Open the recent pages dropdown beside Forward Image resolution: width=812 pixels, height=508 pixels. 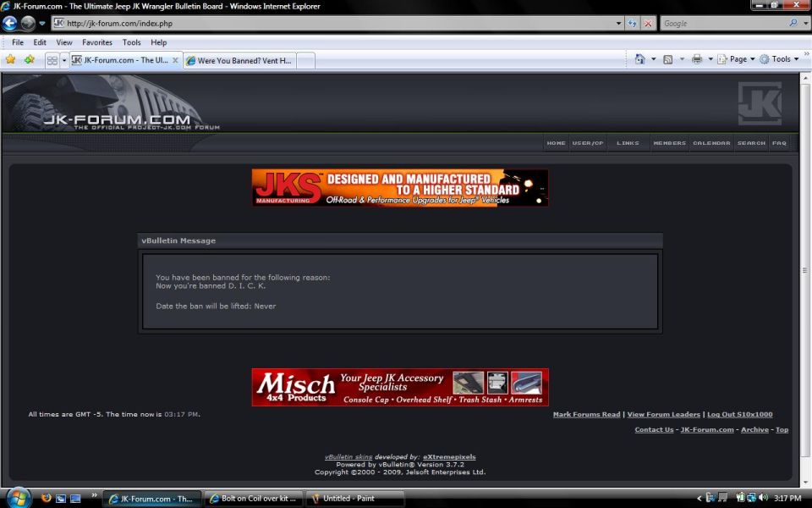point(42,24)
